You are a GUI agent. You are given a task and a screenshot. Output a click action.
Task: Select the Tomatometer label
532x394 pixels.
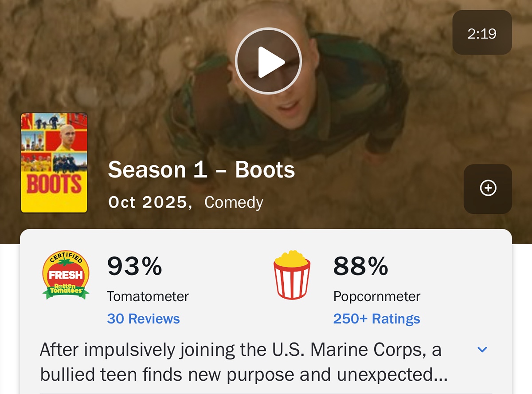pos(148,296)
